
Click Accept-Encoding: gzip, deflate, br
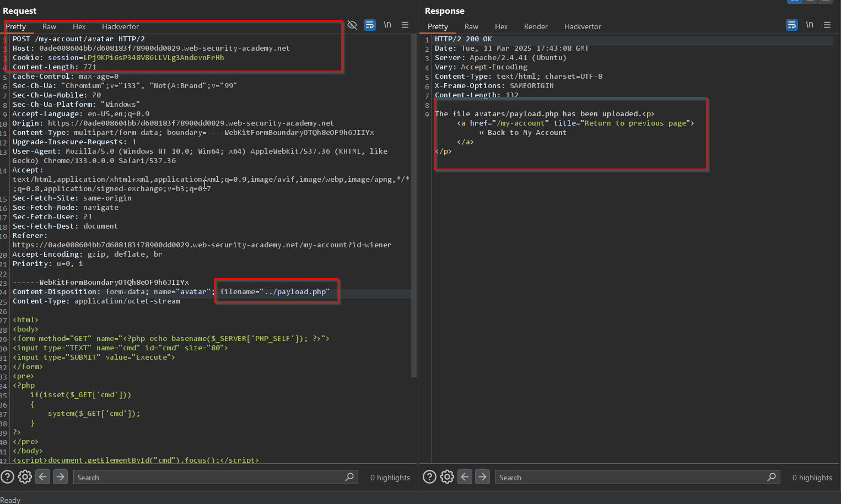(x=87, y=254)
